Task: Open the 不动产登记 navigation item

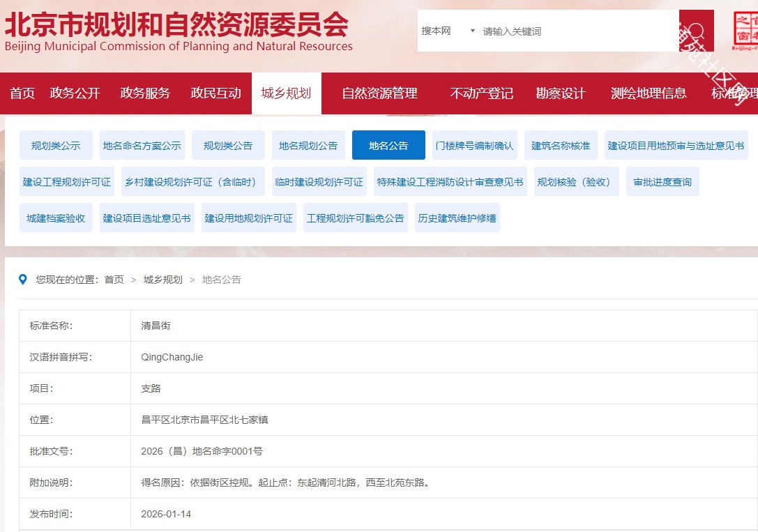Action: (x=481, y=93)
